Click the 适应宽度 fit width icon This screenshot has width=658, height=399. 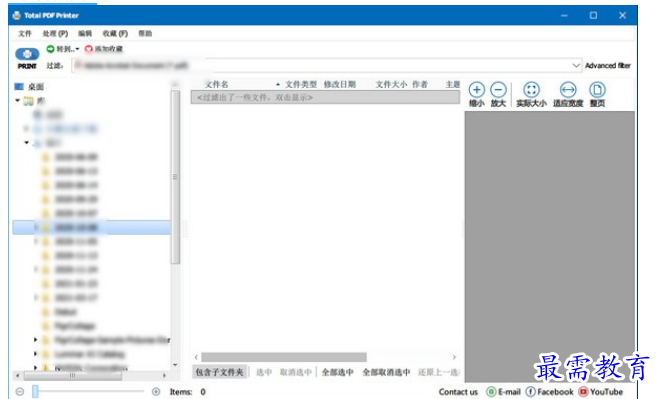568,90
